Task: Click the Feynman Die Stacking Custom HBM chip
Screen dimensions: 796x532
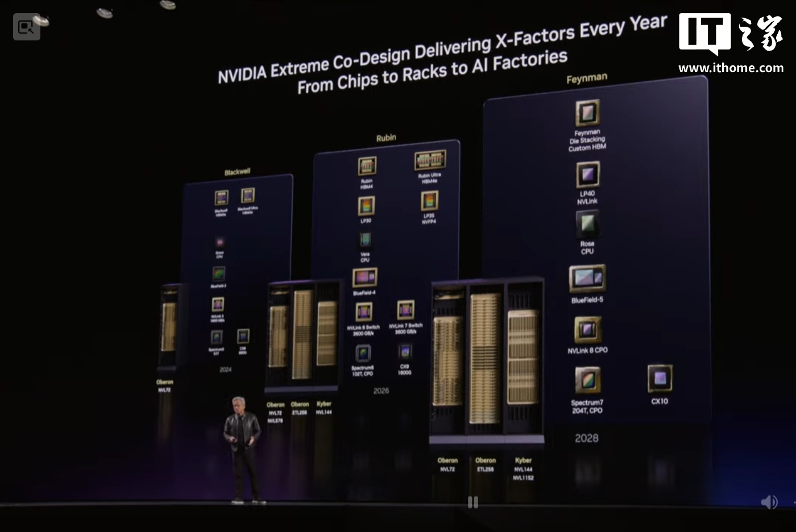Action: [x=587, y=113]
